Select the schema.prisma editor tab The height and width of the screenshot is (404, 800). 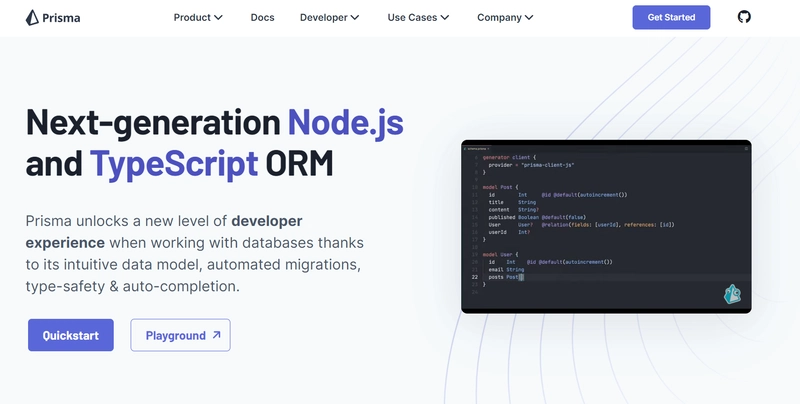(477, 148)
